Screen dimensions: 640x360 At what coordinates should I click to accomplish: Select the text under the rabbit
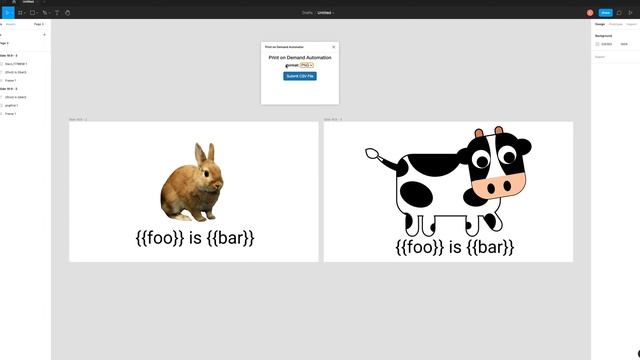coord(195,238)
